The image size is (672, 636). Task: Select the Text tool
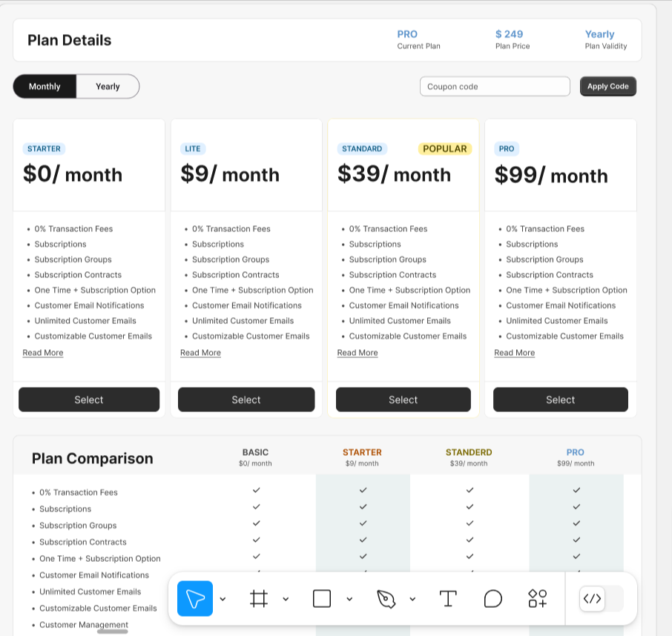(x=448, y=599)
